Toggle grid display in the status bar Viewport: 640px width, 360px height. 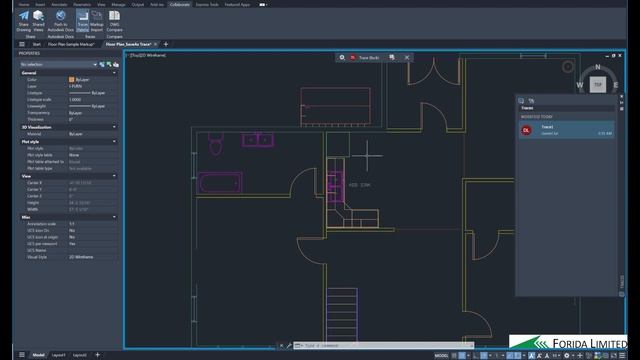click(454, 356)
